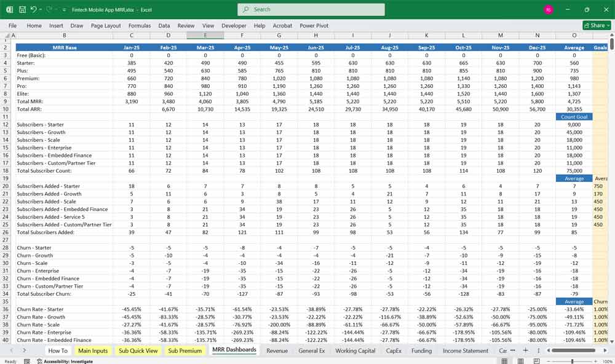The image size is (615, 364).
Task: Add a new sheet with plus icon
Action: [525, 350]
